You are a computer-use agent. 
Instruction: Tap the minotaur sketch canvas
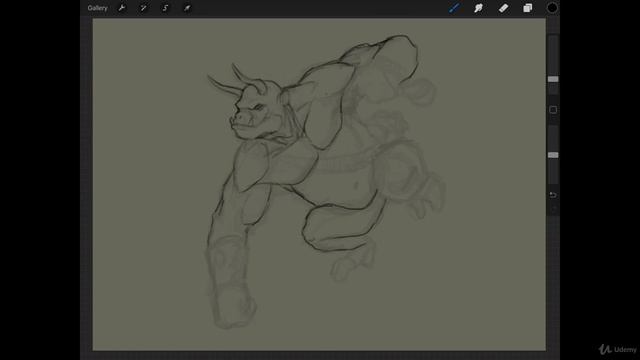tap(319, 184)
